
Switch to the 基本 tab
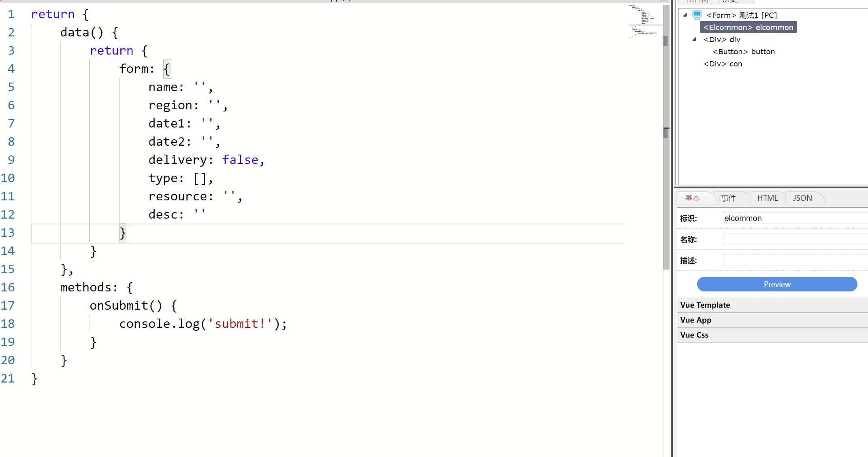pyautogui.click(x=692, y=198)
